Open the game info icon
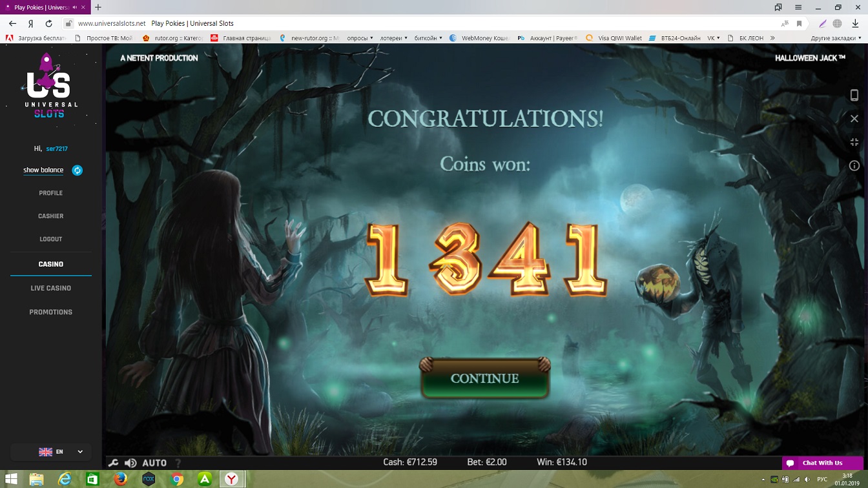This screenshot has width=868, height=488. coord(854,166)
